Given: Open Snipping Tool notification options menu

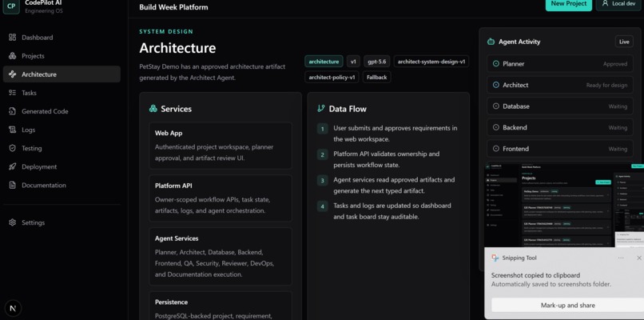Looking at the screenshot, I should point(621,258).
